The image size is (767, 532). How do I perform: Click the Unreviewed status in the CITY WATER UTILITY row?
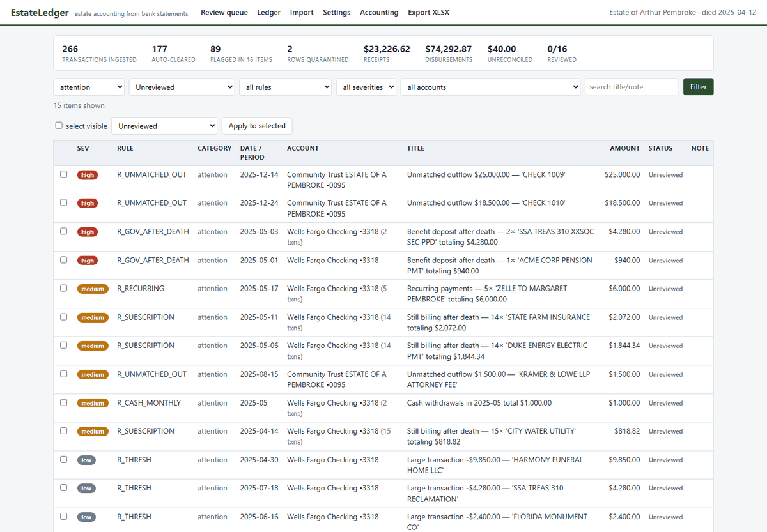[x=665, y=432]
